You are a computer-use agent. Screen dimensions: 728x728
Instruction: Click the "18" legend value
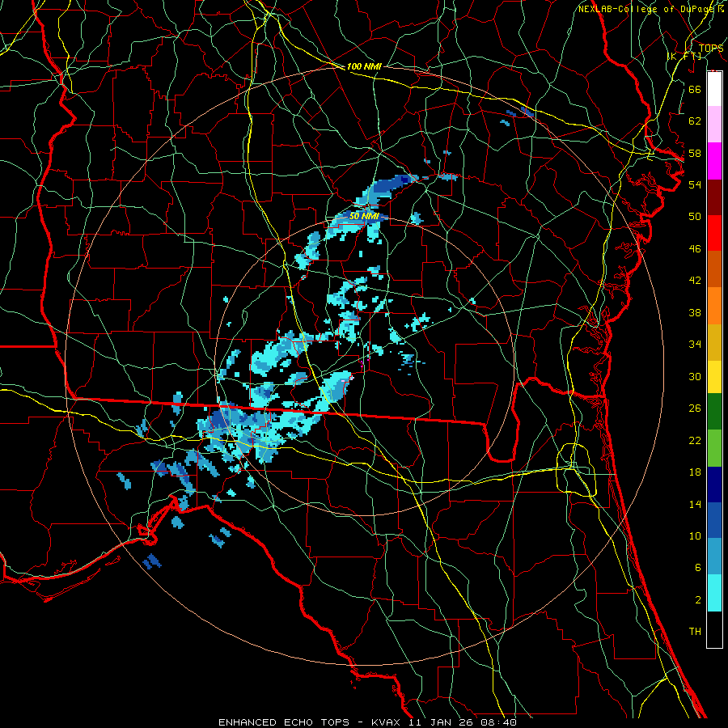click(695, 472)
